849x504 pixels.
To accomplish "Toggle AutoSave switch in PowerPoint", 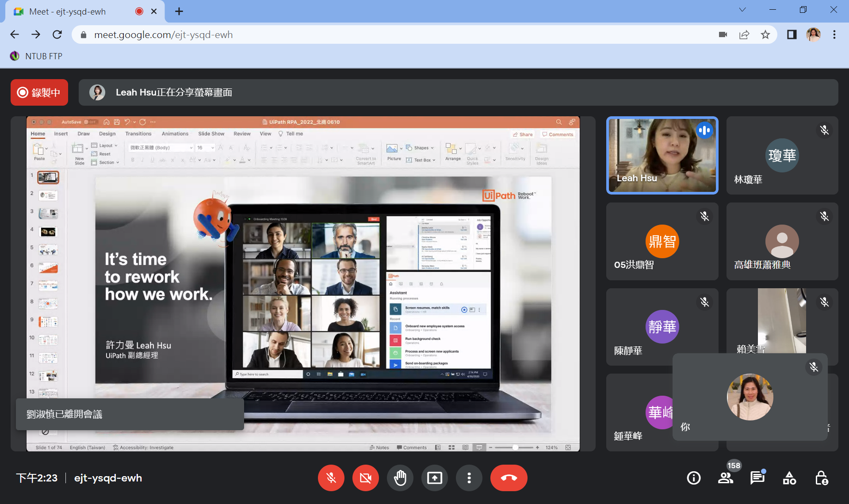I will 91,122.
